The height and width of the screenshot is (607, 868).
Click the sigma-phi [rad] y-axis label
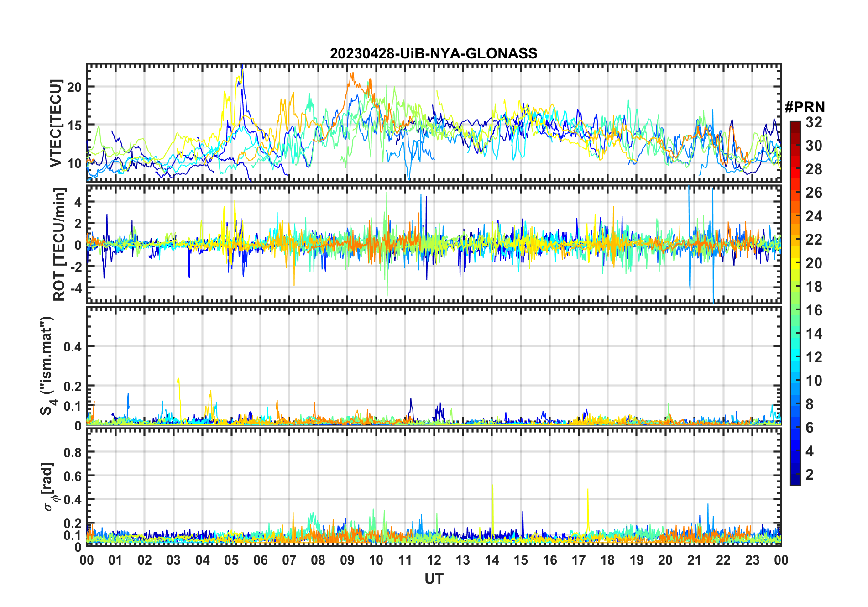tap(49, 487)
